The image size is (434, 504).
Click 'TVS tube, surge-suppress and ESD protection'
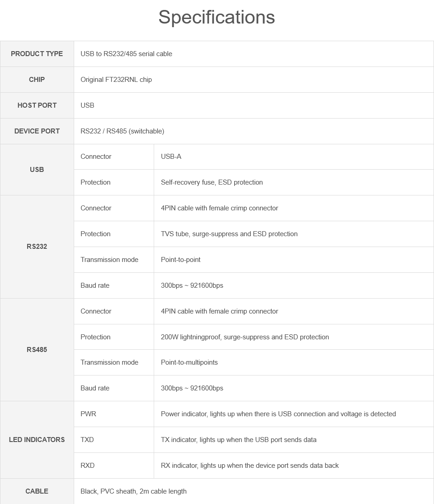pyautogui.click(x=229, y=234)
